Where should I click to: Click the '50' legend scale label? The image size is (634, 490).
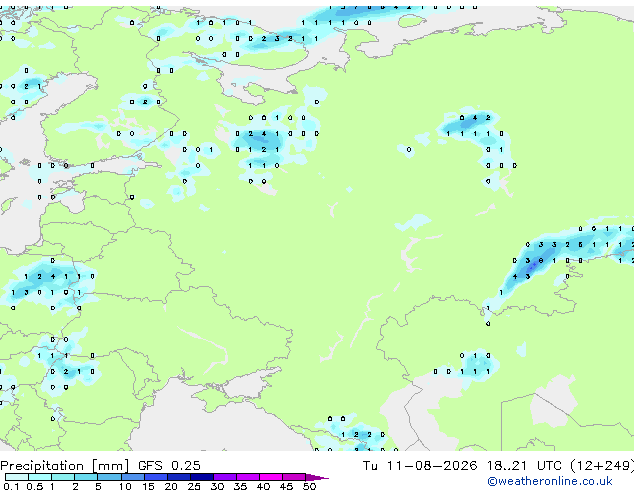coord(310,486)
